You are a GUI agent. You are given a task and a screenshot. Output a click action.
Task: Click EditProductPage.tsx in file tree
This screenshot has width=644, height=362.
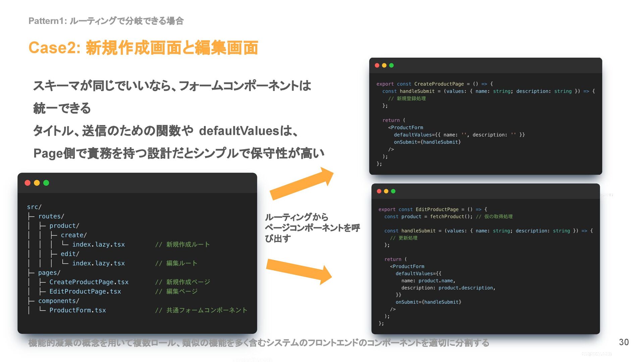click(85, 291)
